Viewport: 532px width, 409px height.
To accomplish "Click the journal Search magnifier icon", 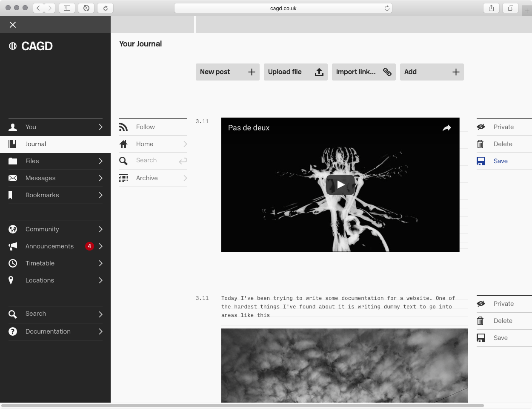I will [x=123, y=161].
